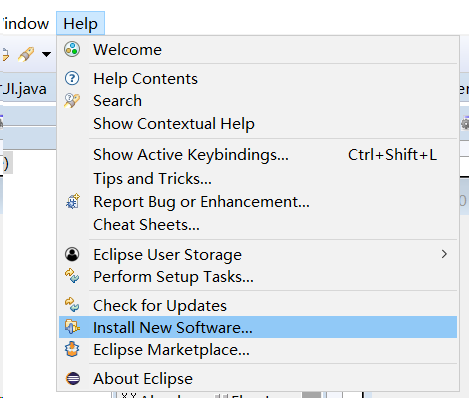
Task: Select Show Contextual Help
Action: point(174,124)
